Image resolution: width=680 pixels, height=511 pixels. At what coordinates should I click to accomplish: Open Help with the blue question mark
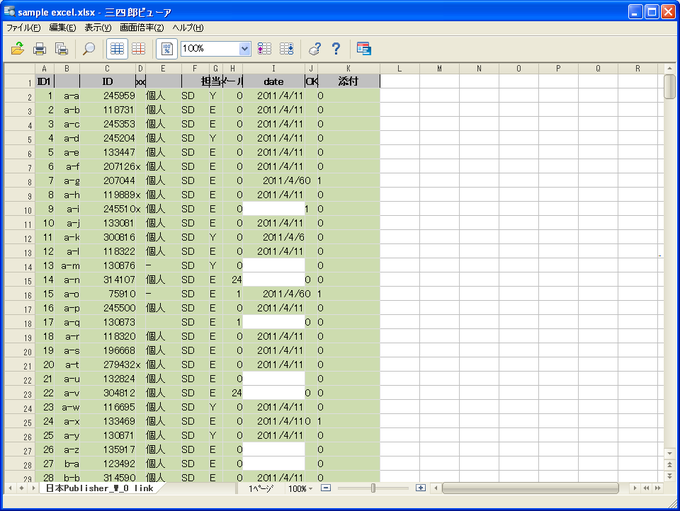pos(336,49)
